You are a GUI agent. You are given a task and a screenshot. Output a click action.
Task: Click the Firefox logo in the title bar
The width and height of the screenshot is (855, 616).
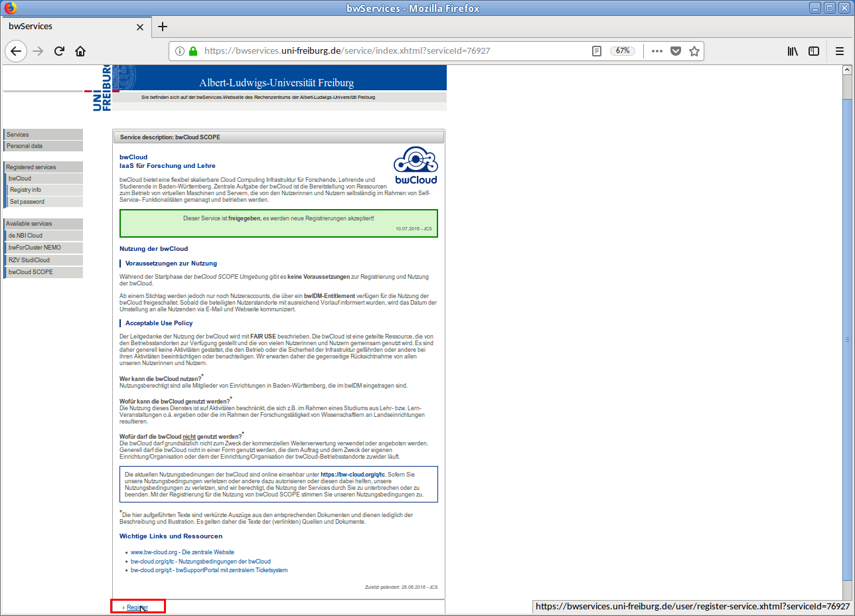coord(10,8)
